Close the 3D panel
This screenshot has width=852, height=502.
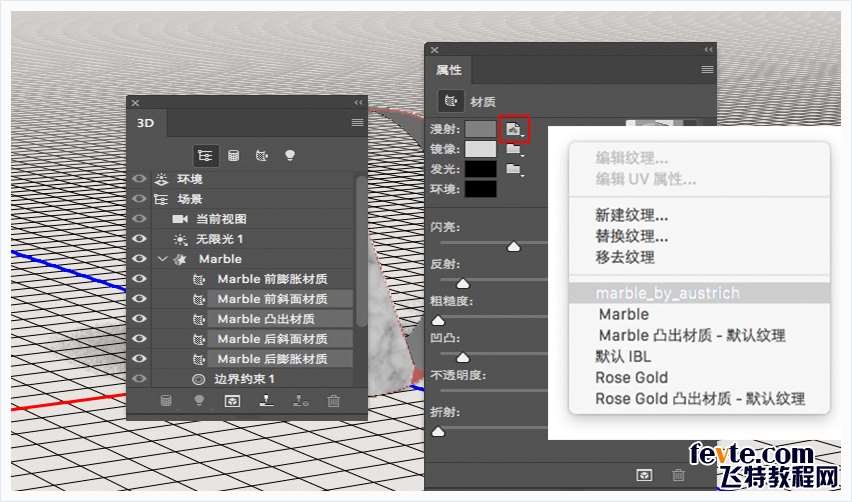click(136, 103)
